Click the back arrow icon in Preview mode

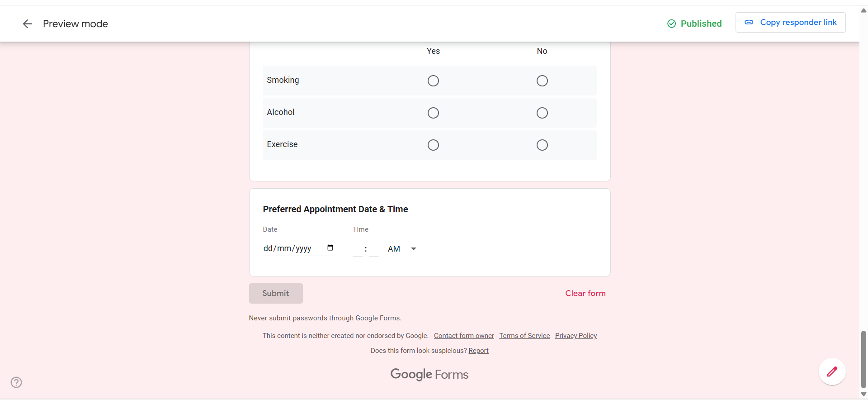point(27,24)
